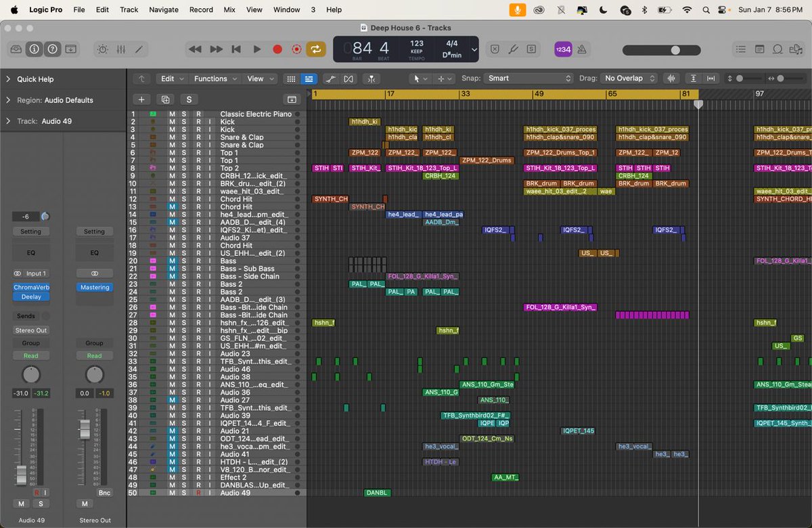Click the Fast Forward transport button
The width and height of the screenshot is (812, 528).
(216, 49)
